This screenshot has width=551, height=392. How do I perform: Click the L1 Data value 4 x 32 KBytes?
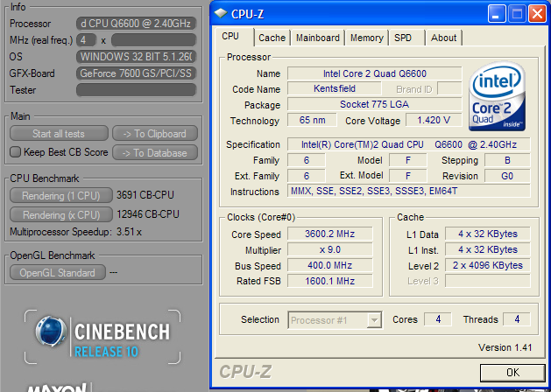[x=488, y=234]
